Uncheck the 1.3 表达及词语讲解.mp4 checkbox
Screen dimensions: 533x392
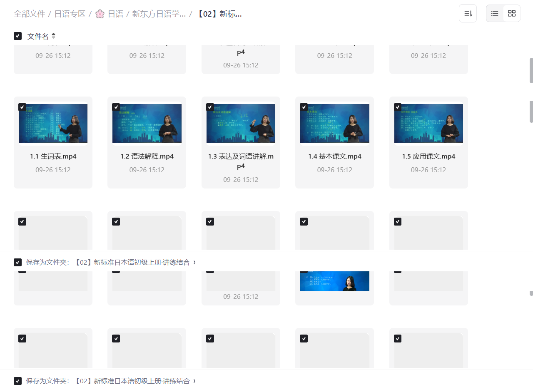[x=210, y=107]
